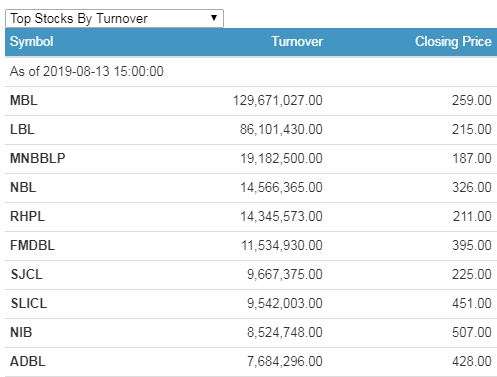The width and height of the screenshot is (497, 377).
Task: Select the MBL stock symbol
Action: click(x=24, y=100)
